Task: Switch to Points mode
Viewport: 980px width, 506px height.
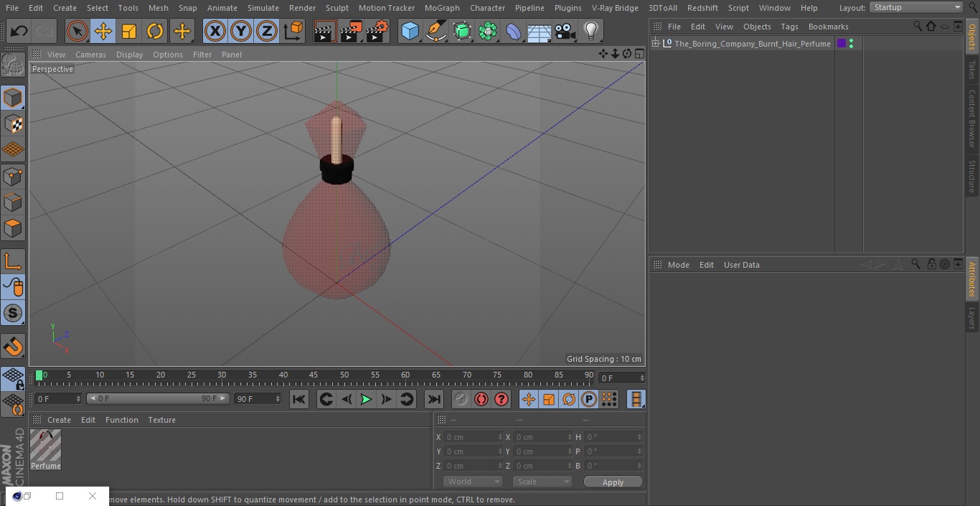Action: 13,176
